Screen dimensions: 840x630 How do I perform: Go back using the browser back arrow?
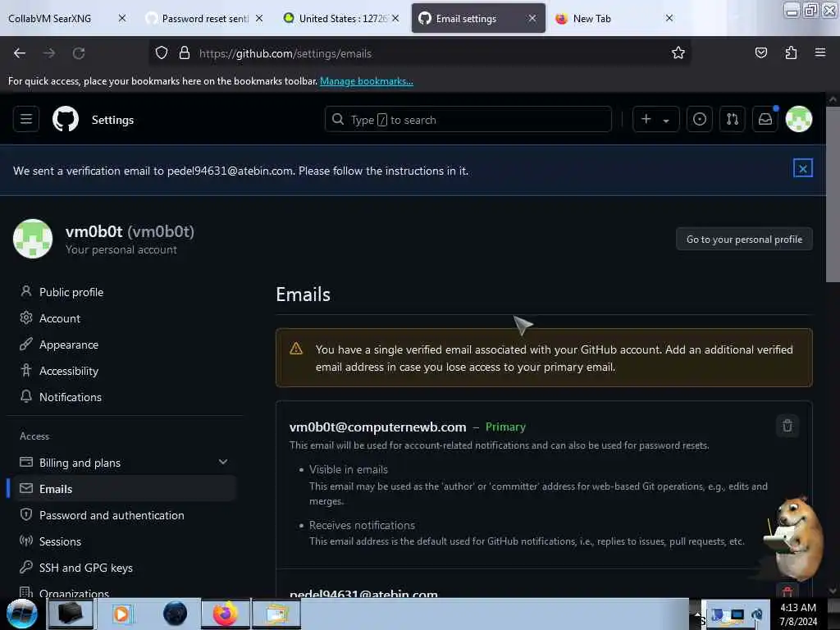pos(20,53)
